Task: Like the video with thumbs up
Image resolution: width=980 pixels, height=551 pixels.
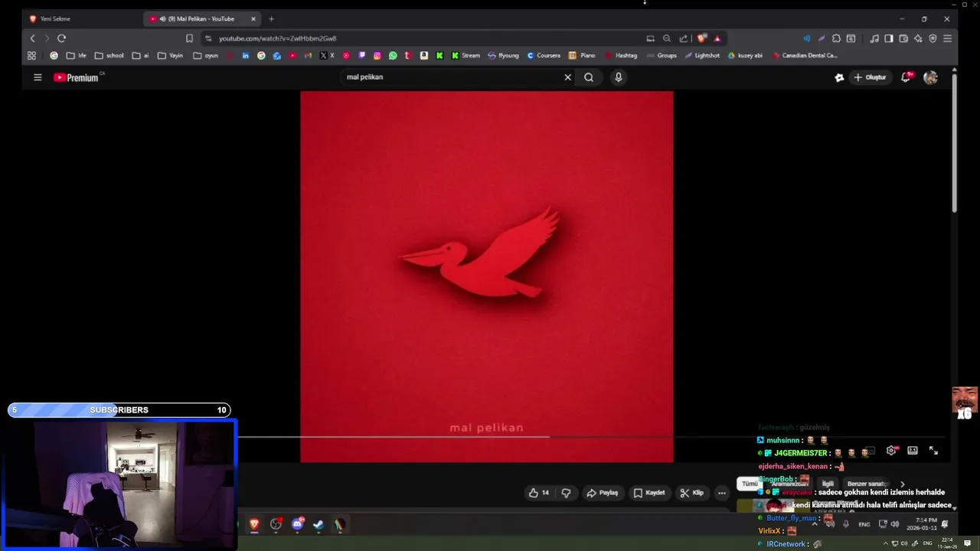Action: [539, 493]
